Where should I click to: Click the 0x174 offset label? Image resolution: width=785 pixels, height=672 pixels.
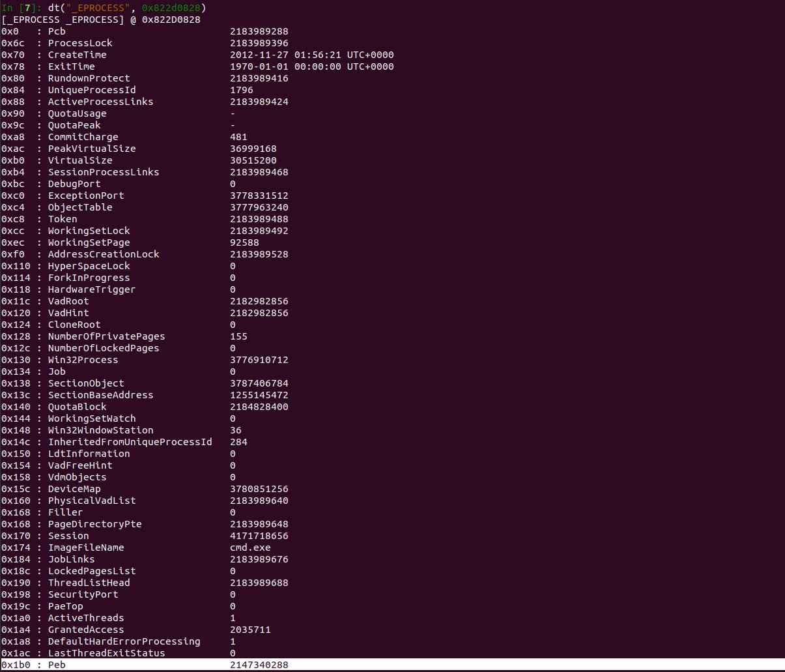click(x=13, y=548)
